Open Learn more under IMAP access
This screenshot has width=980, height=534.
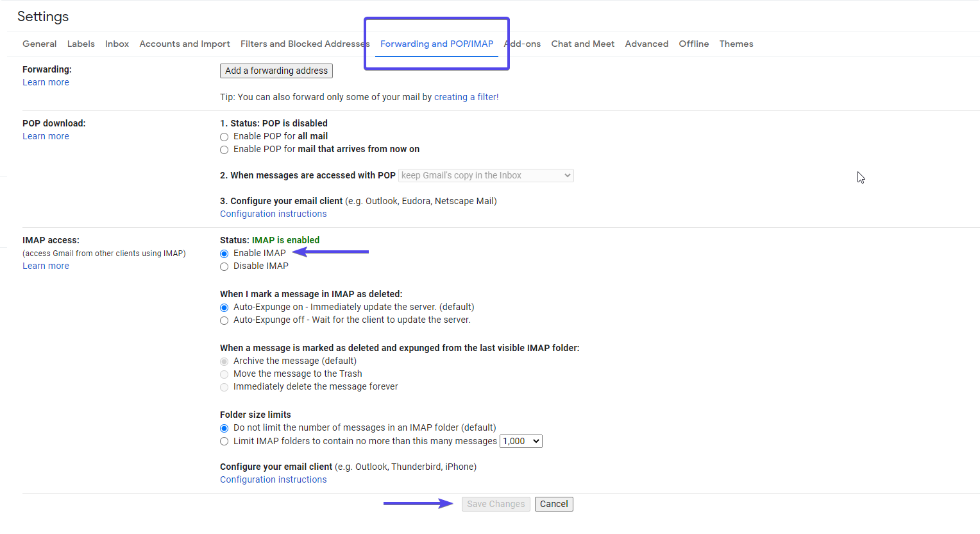click(x=46, y=266)
